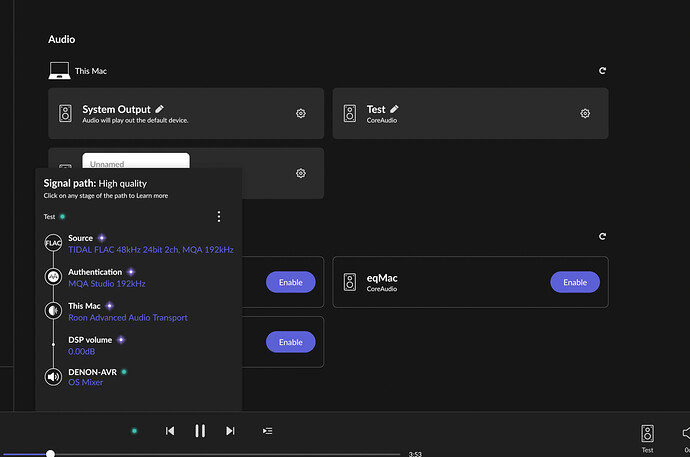Move the playback progress slider handle
Viewport: 690px width, 457px height.
pos(51,453)
